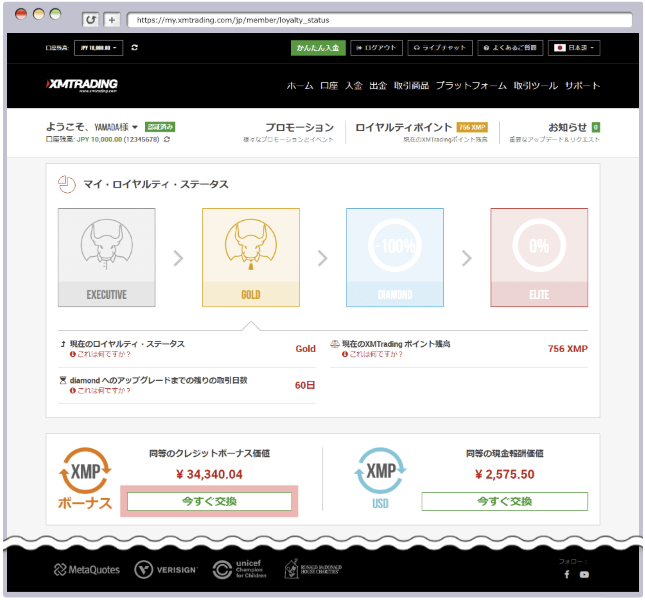Open the プラットフォーム menu item

[471, 86]
